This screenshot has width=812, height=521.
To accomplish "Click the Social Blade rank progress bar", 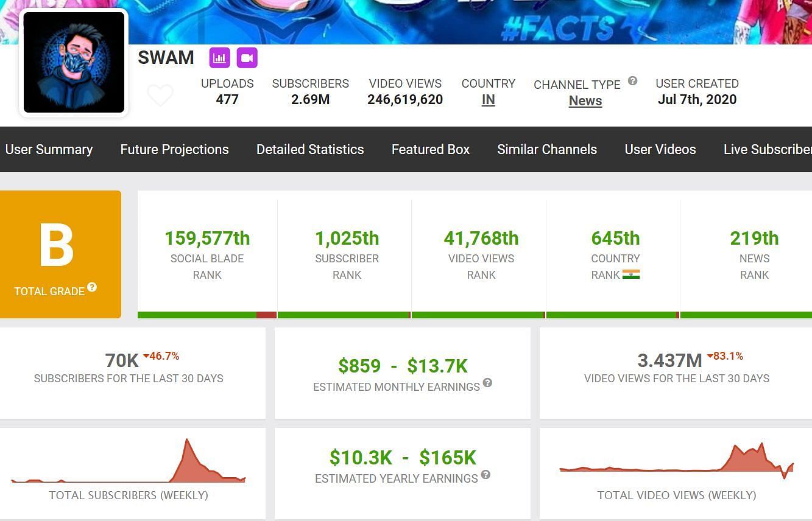I will [207, 315].
